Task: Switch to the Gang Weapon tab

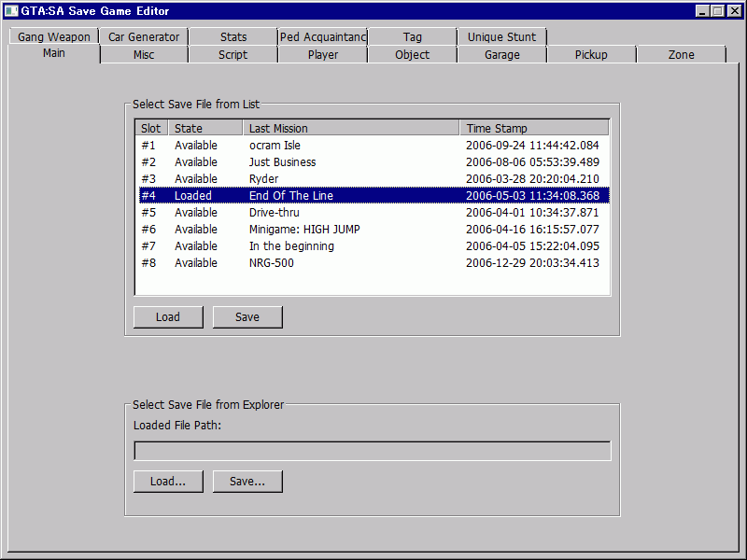Action: tap(54, 36)
